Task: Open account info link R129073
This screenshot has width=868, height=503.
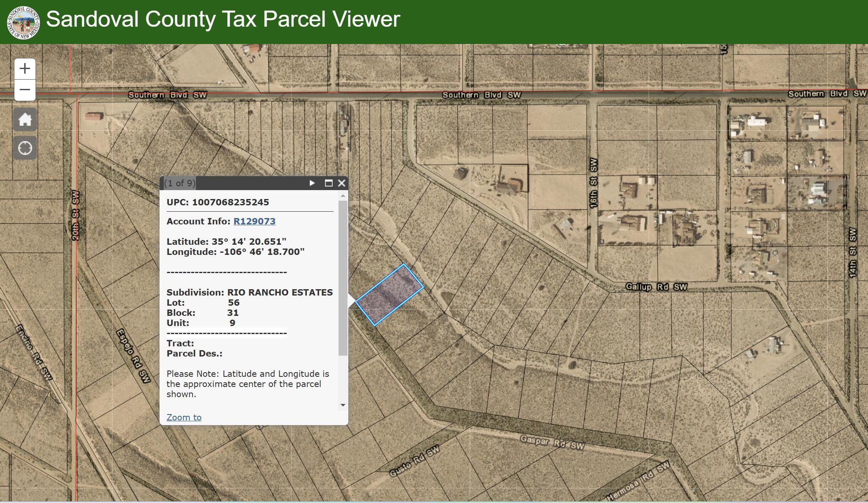Action: click(254, 221)
